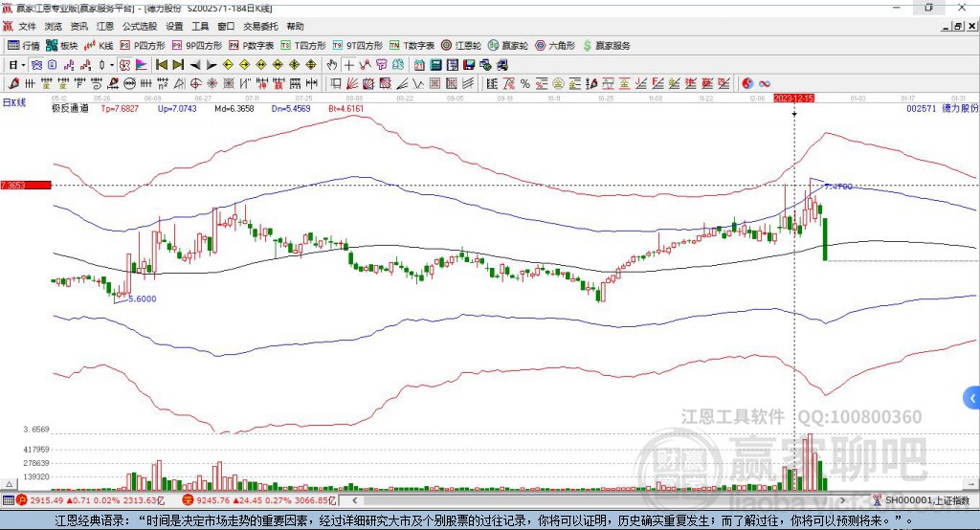Open the 赢家轮 wheel tool

[508, 46]
